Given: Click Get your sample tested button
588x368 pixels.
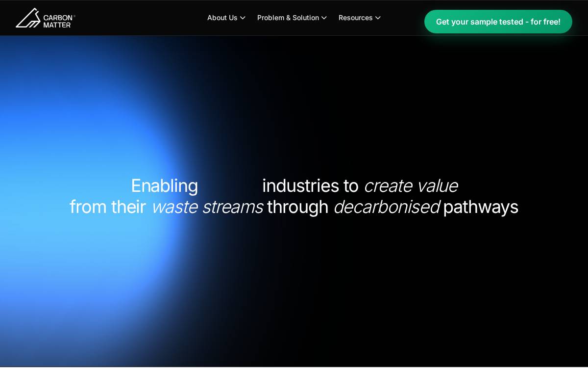Looking at the screenshot, I should click(498, 22).
